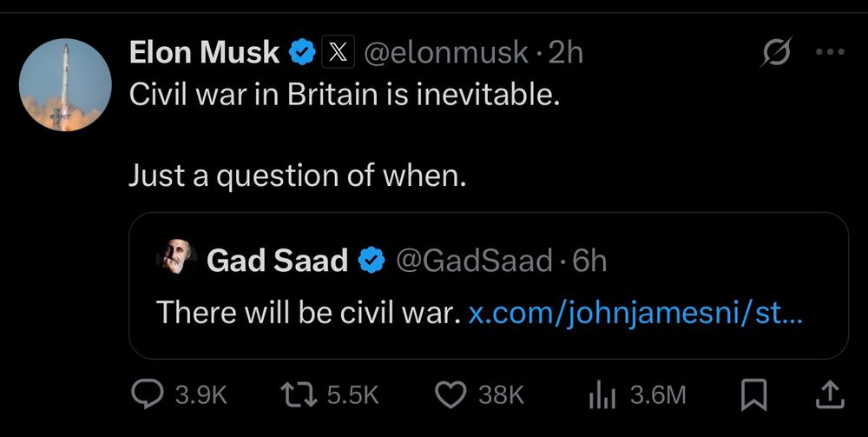This screenshot has height=437, width=868.
Task: Repost using the 5.5K retweet icon
Action: (x=303, y=395)
